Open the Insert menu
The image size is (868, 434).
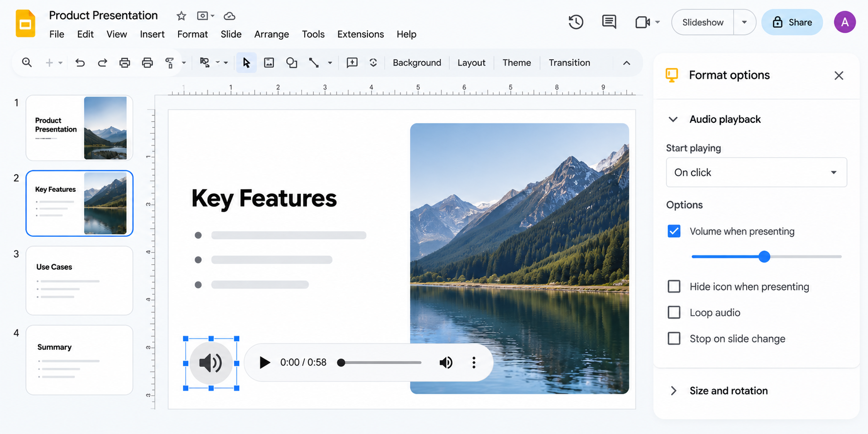pyautogui.click(x=152, y=34)
